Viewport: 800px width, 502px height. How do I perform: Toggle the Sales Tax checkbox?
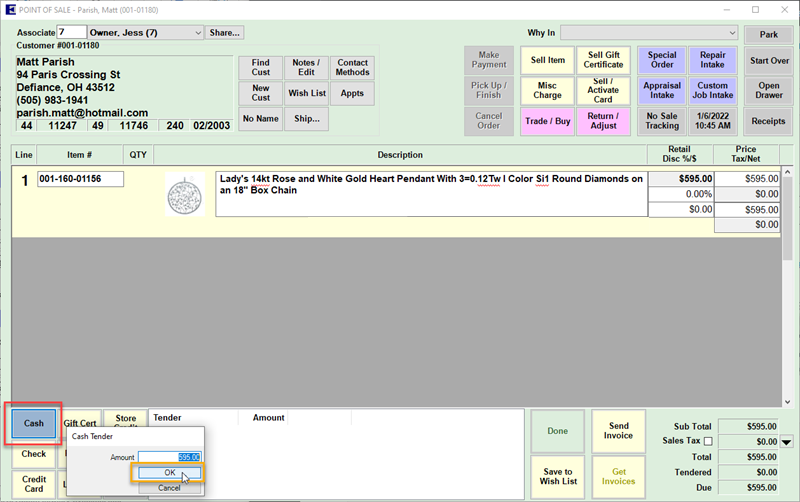pos(708,442)
